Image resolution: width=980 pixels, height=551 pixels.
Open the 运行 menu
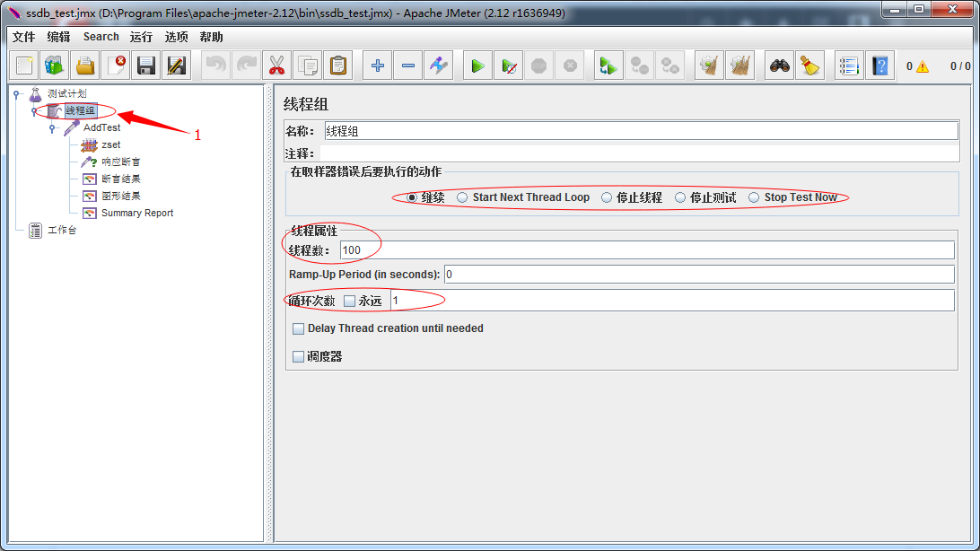[141, 37]
